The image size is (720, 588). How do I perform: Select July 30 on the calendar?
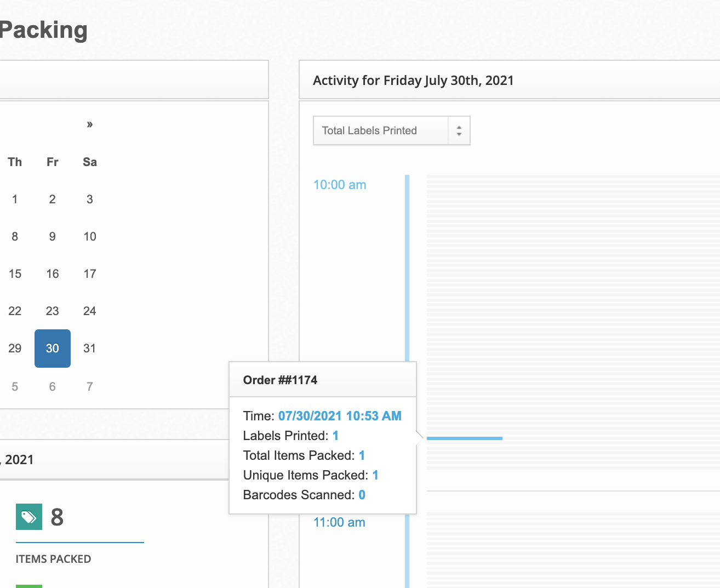[x=53, y=349]
